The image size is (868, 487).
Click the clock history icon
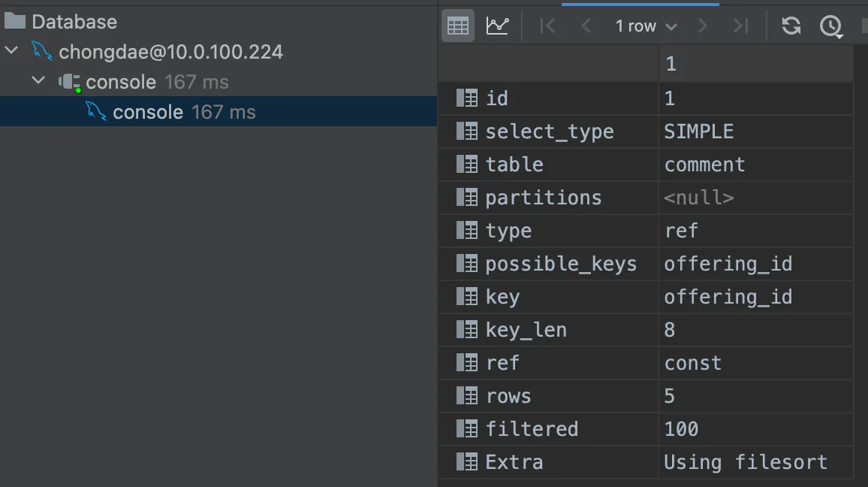coord(830,26)
